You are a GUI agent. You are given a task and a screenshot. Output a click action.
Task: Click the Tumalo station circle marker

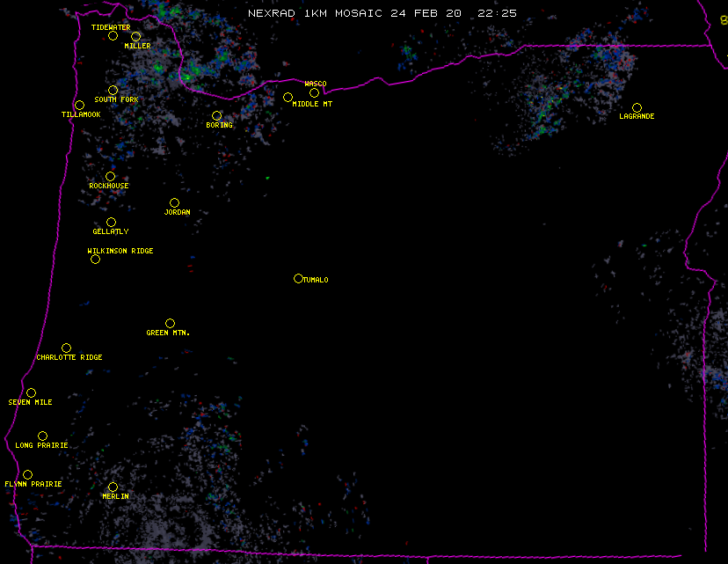[x=298, y=279]
